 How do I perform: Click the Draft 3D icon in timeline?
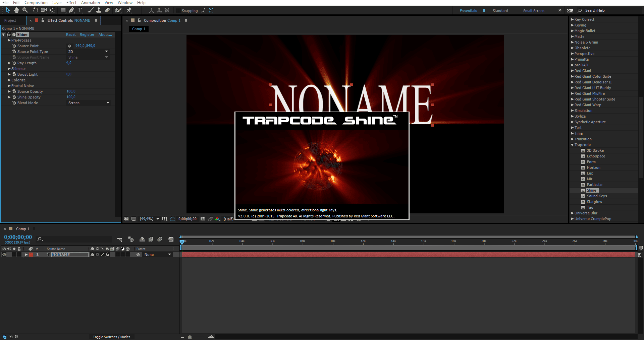[x=131, y=239]
